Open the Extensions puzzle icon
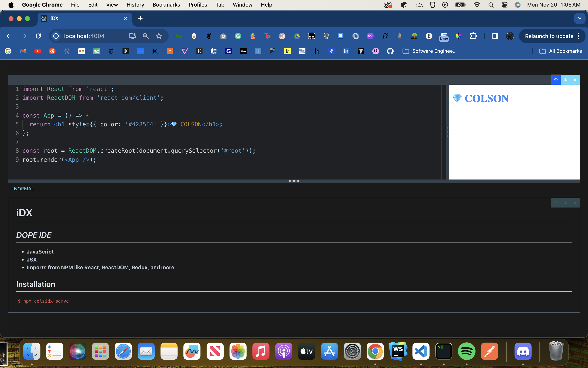The image size is (588, 368). (473, 36)
